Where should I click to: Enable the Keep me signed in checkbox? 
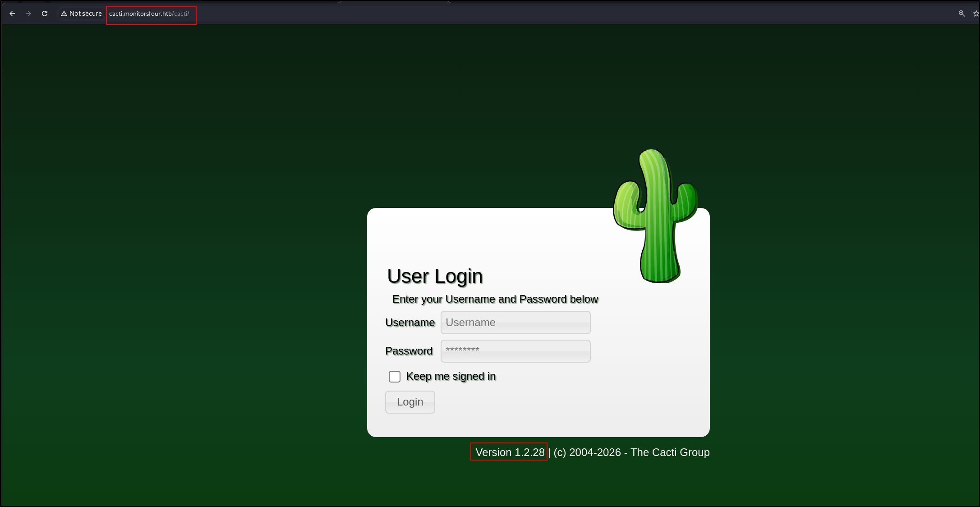click(x=395, y=377)
